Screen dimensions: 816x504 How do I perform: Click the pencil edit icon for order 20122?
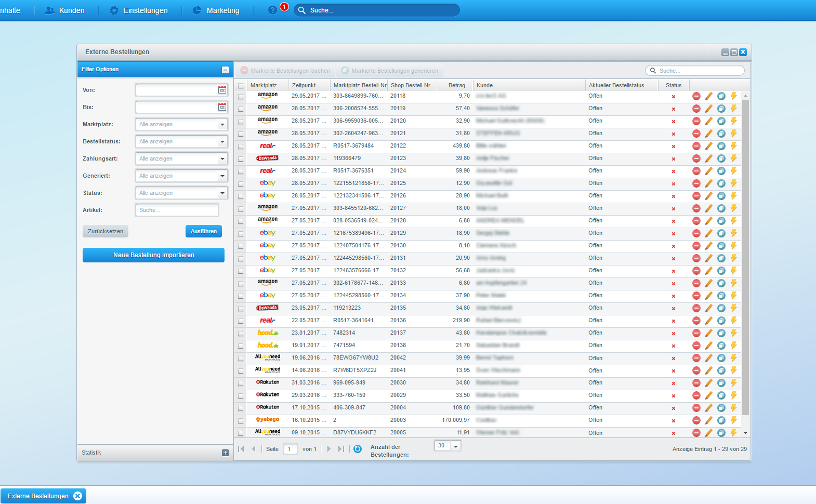coord(708,146)
